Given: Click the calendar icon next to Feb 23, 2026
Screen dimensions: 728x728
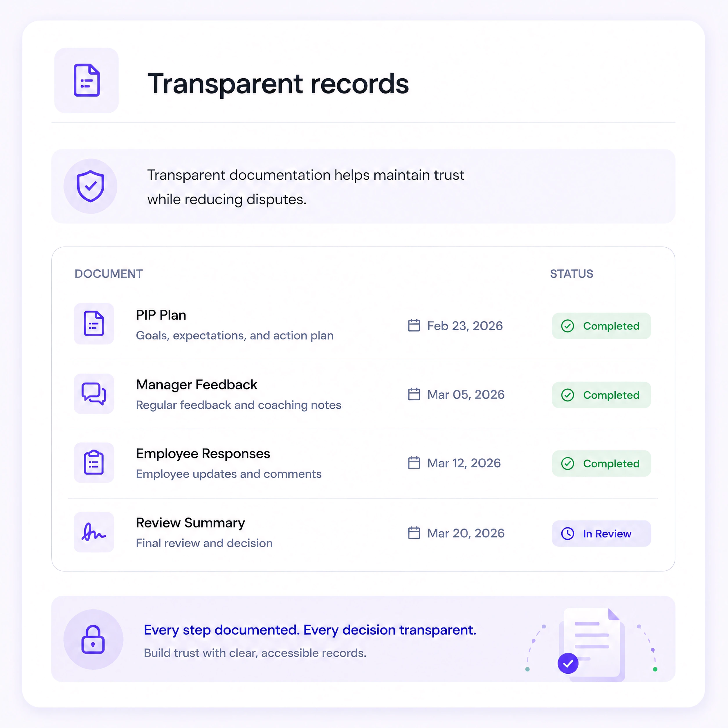Looking at the screenshot, I should [414, 326].
